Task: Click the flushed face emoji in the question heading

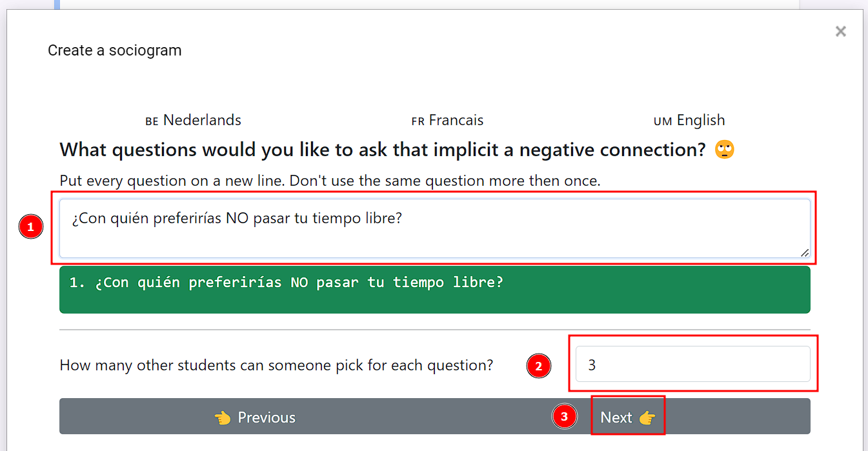Action: click(724, 149)
